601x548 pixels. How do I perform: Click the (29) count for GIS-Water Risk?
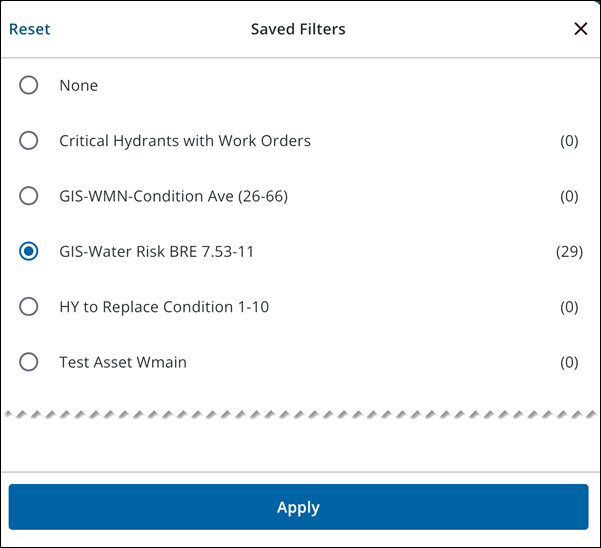[x=569, y=251]
